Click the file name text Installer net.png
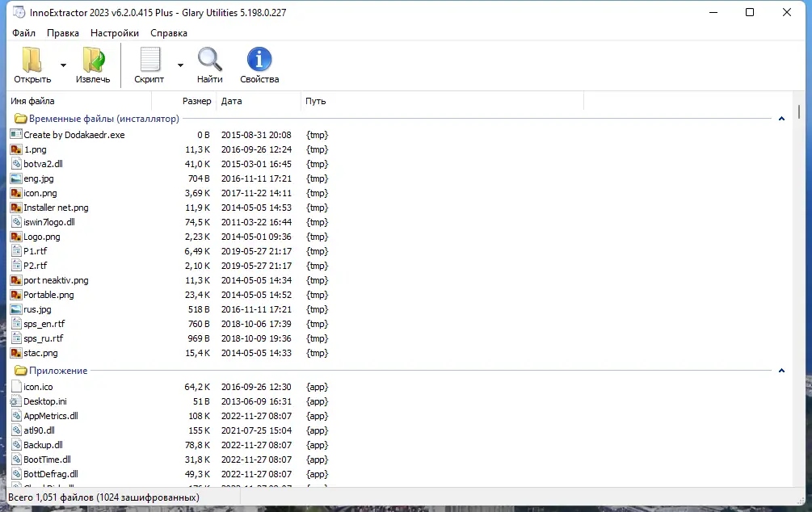Viewport: 812px width, 512px height. (56, 207)
